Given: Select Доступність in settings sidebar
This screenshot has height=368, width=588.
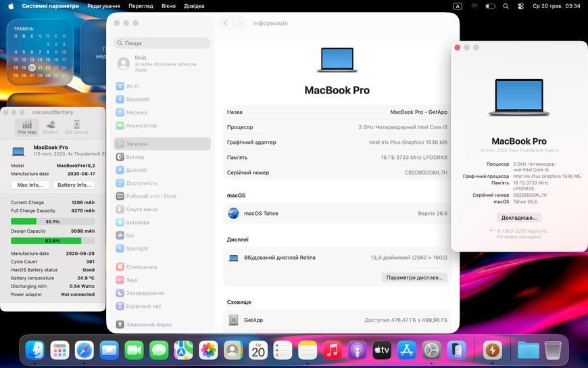Looking at the screenshot, I should (x=162, y=183).
